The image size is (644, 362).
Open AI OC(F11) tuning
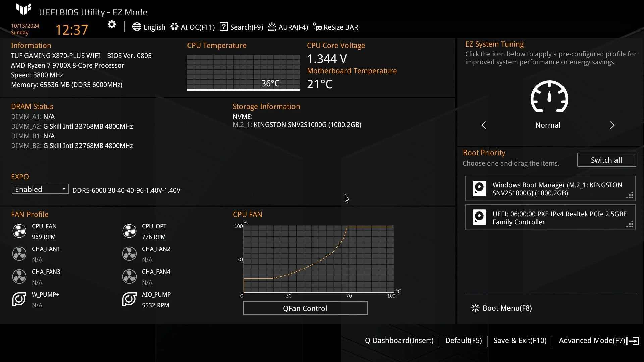pyautogui.click(x=193, y=27)
